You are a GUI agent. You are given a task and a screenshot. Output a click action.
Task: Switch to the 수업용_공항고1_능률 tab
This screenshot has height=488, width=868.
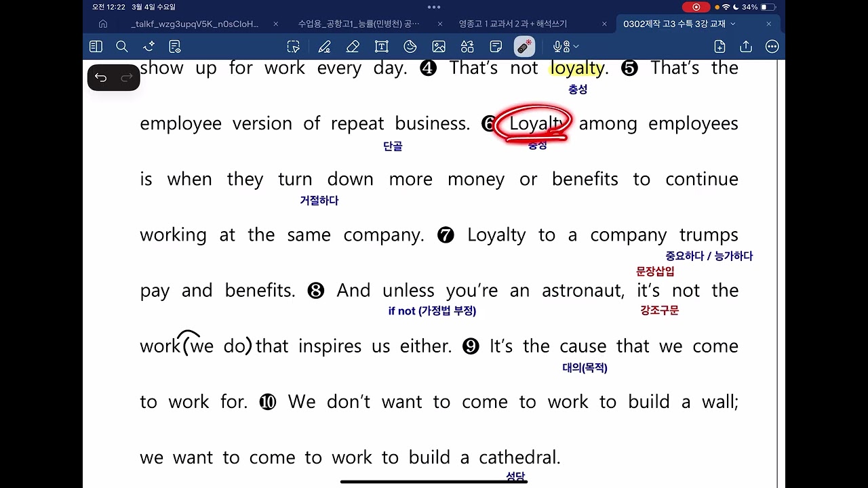tap(359, 24)
